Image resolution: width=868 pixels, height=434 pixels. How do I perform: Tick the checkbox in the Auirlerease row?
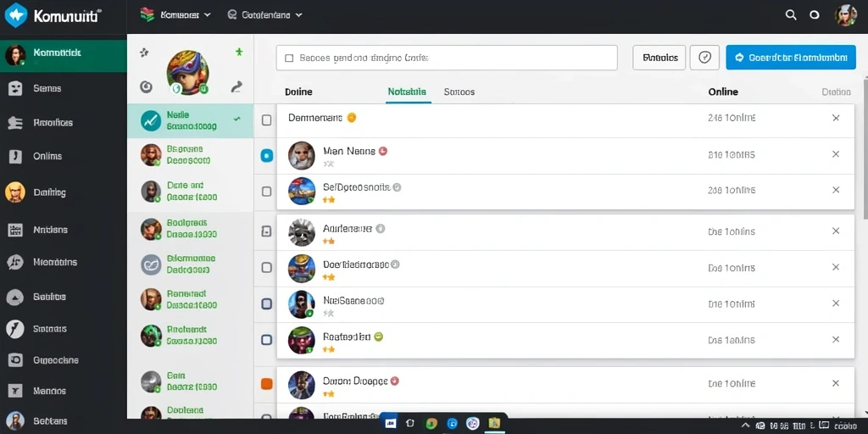pos(266,232)
